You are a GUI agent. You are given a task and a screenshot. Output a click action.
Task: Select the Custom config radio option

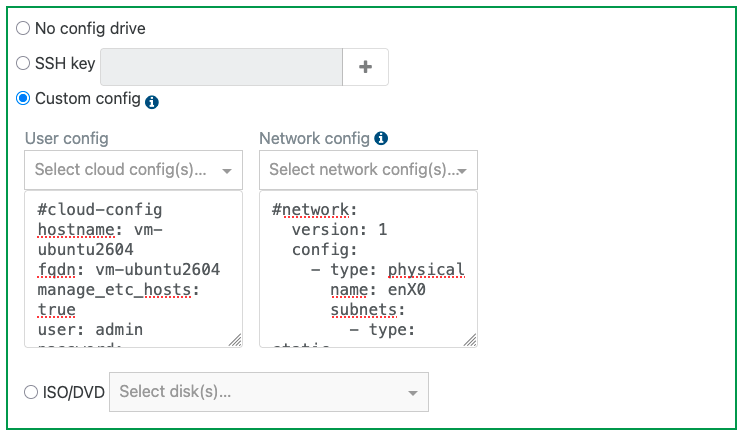click(23, 99)
